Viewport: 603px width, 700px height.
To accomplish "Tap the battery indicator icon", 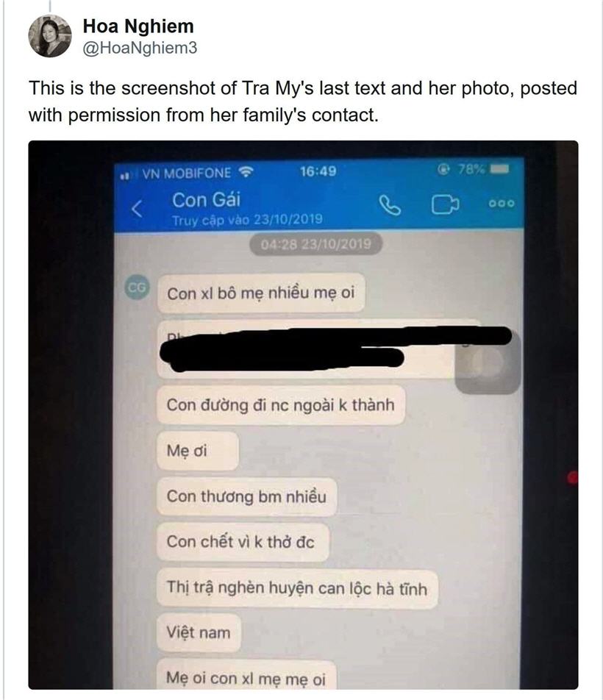I will coord(499,169).
